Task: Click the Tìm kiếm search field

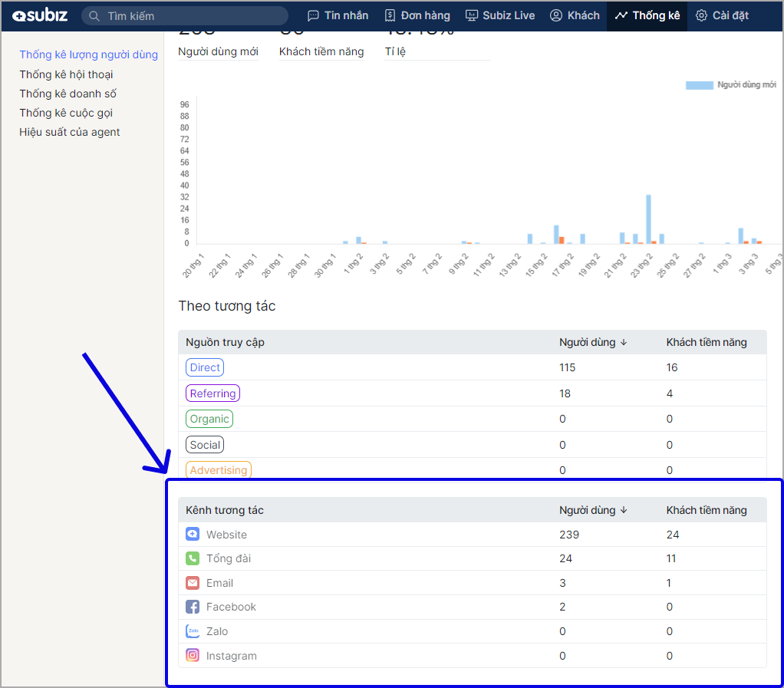Action: (192, 15)
